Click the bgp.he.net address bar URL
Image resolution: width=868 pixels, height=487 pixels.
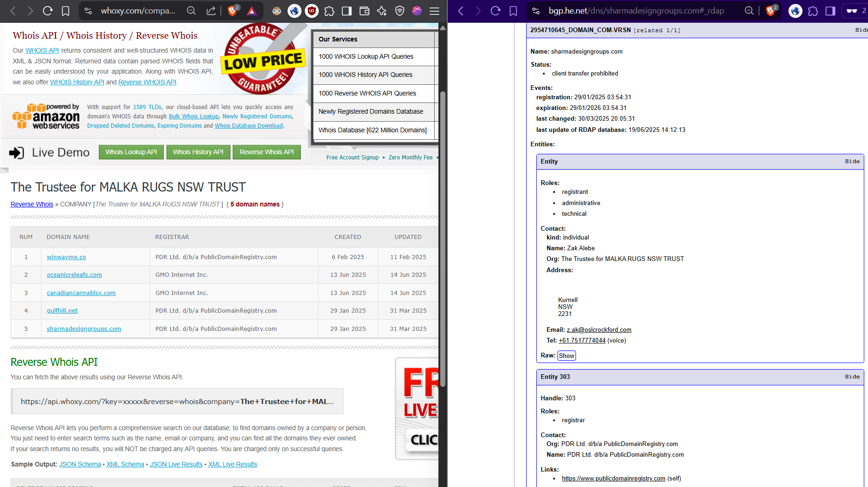(x=636, y=11)
